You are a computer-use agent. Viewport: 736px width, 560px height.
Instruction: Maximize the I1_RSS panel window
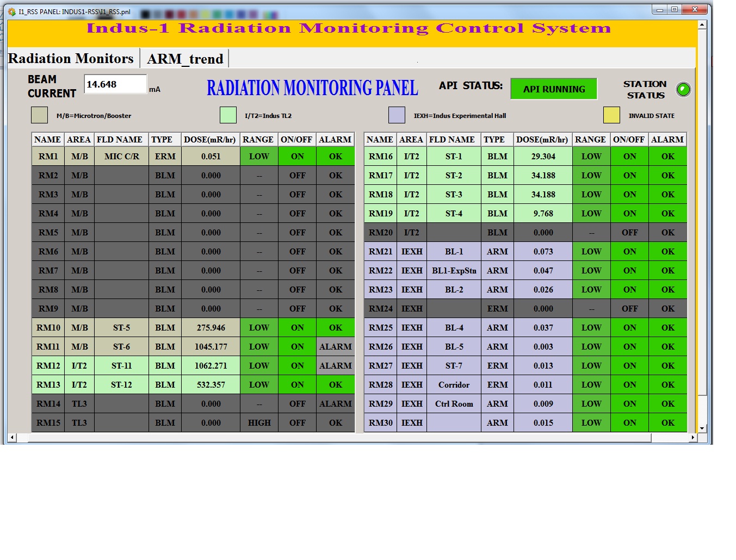coord(674,9)
